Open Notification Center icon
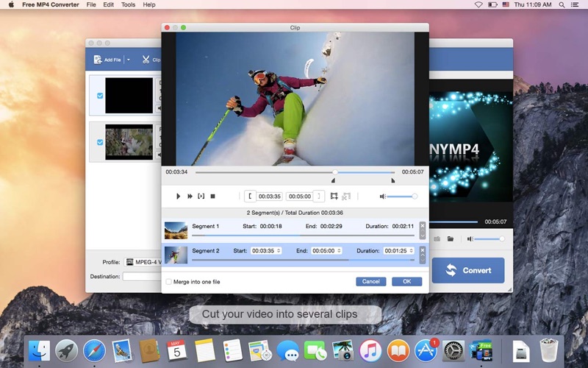The height and width of the screenshot is (368, 588). click(x=575, y=4)
